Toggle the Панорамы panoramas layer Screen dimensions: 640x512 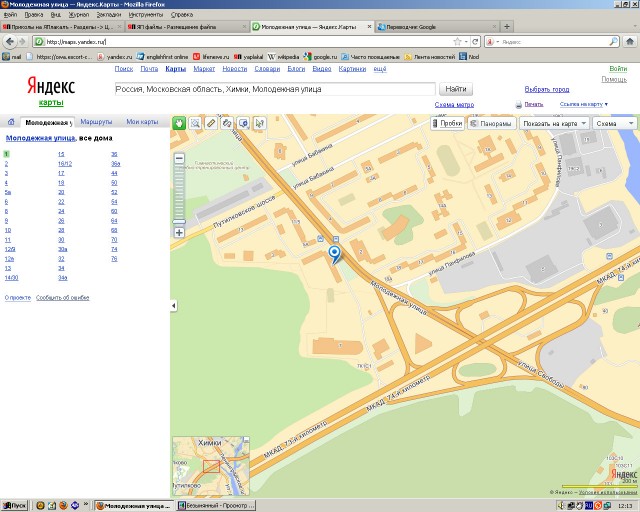click(492, 122)
